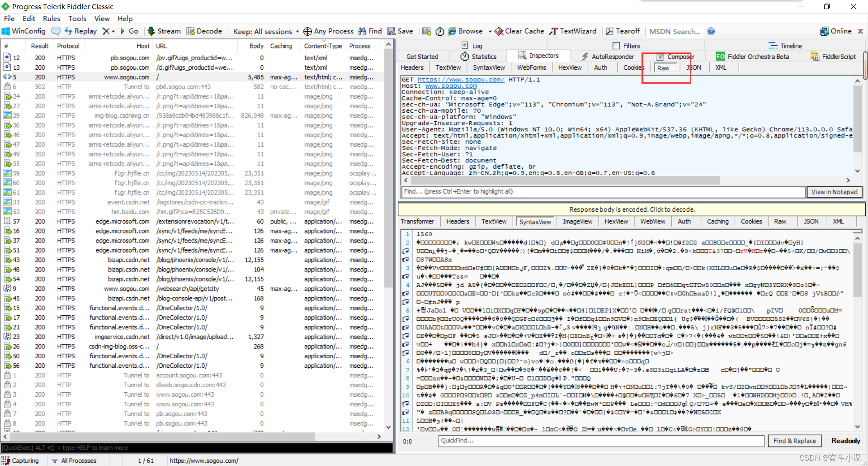Image resolution: width=868 pixels, height=466 pixels.
Task: Switch to the Log tab
Action: 472,46
